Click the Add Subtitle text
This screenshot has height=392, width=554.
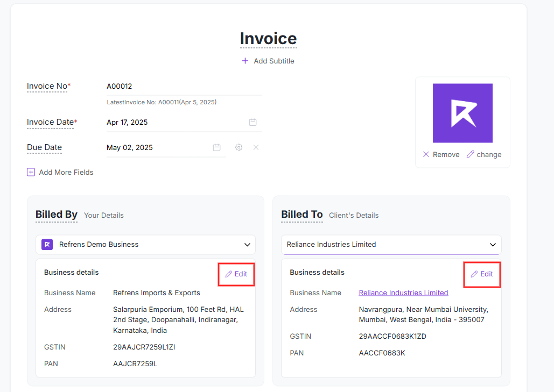274,61
